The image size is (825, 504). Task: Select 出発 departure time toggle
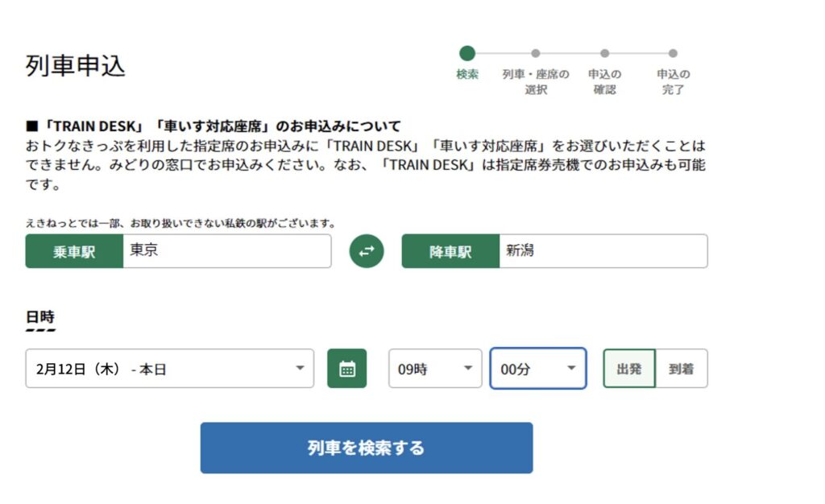pyautogui.click(x=629, y=369)
